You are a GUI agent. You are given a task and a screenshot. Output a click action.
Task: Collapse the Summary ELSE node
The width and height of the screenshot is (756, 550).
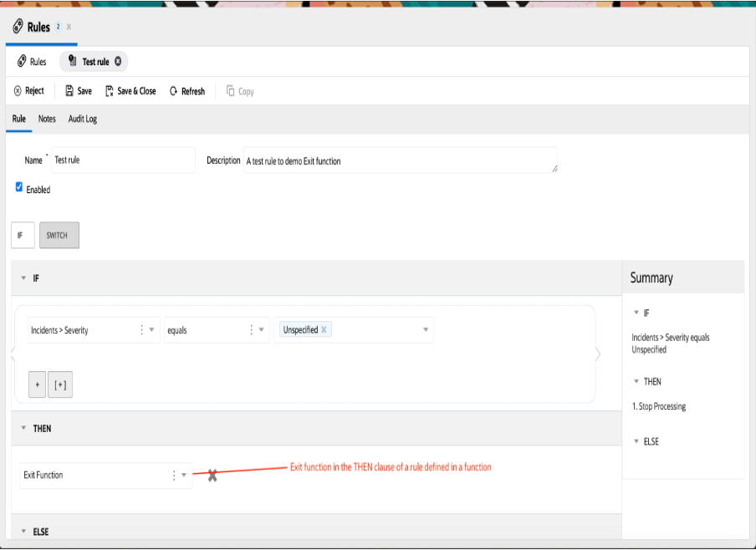[x=636, y=441]
